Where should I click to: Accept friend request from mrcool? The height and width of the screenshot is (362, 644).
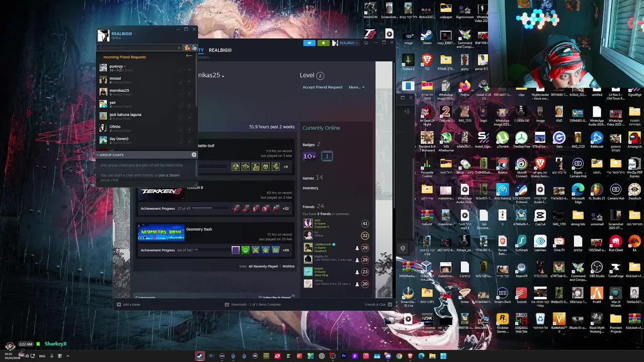(x=180, y=81)
